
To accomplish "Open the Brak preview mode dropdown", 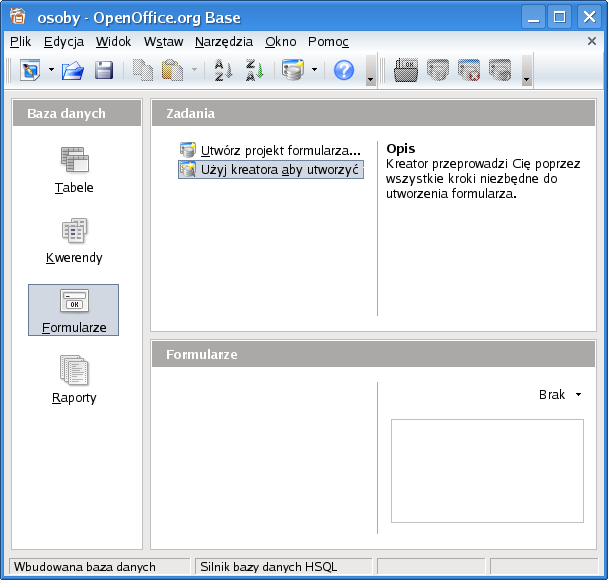I will tap(560, 395).
